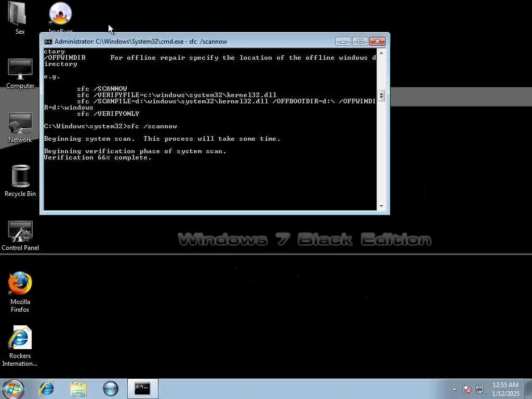Screen dimensions: 532x399
Task: Open the Recycle Bin
Action: [20, 181]
